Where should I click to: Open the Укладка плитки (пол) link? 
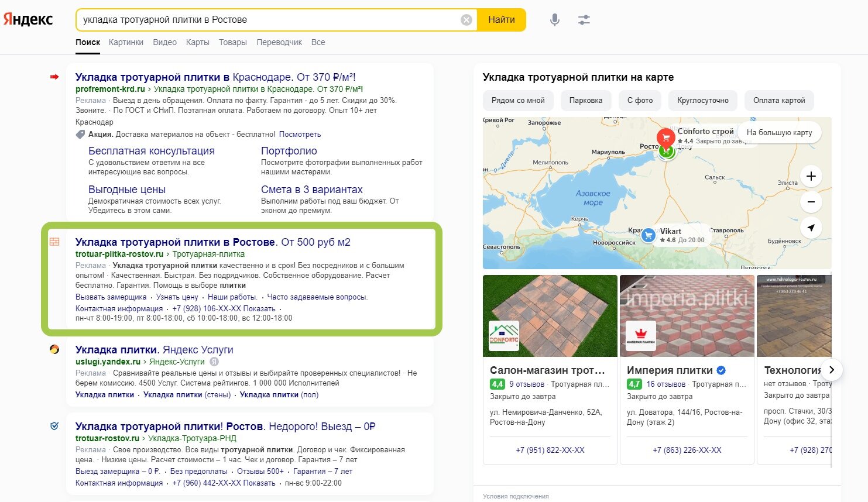pos(279,395)
